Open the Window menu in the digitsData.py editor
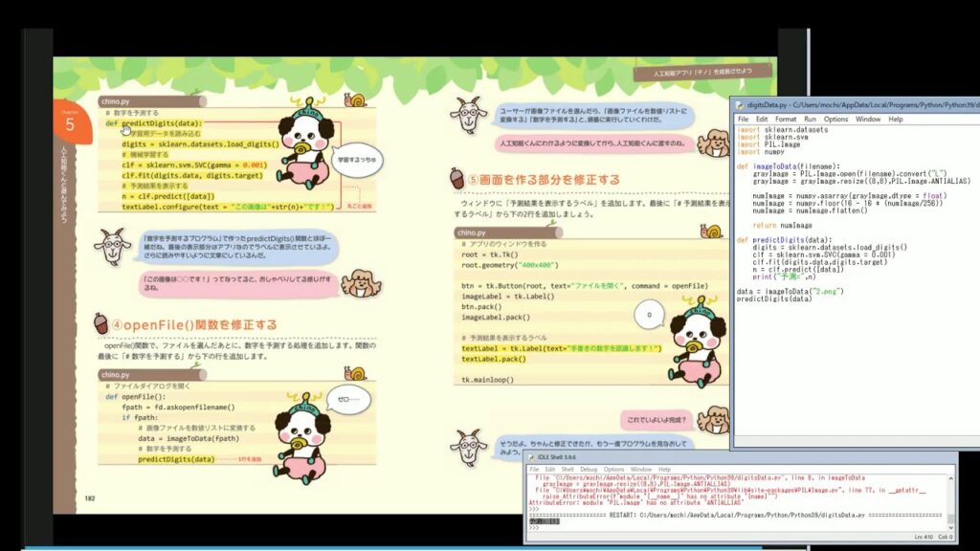This screenshot has height=551, width=980. (x=868, y=120)
